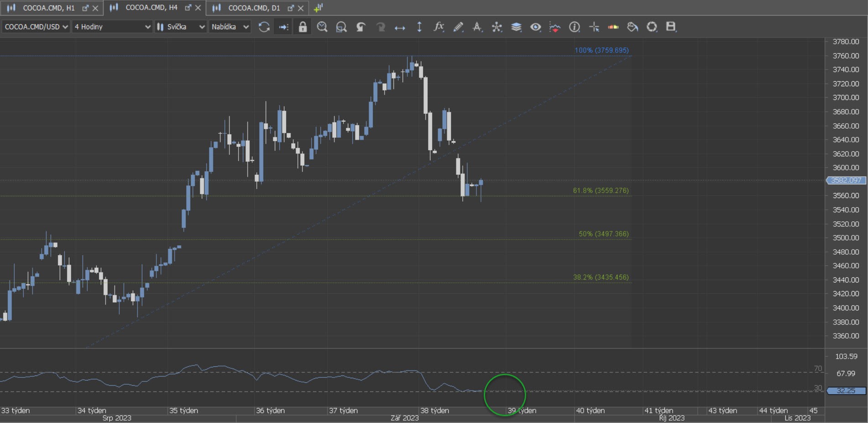
Task: Click the 41 týden time axis label
Action: pos(659,411)
